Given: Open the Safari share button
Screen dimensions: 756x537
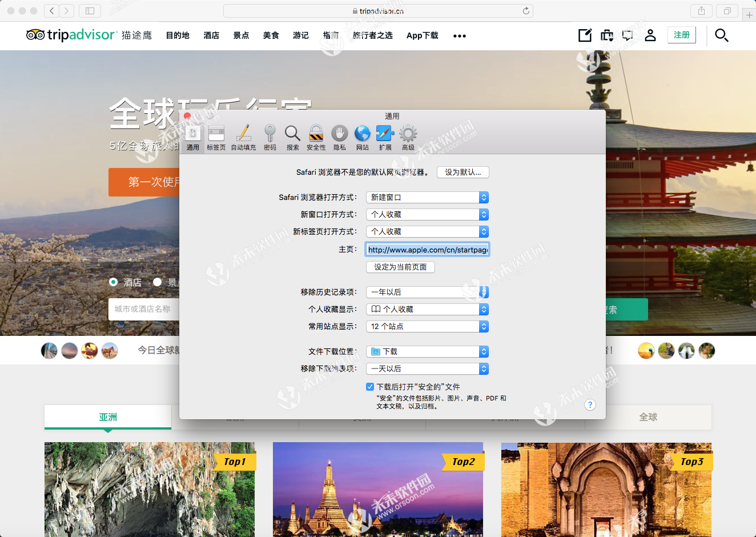Looking at the screenshot, I should point(701,11).
